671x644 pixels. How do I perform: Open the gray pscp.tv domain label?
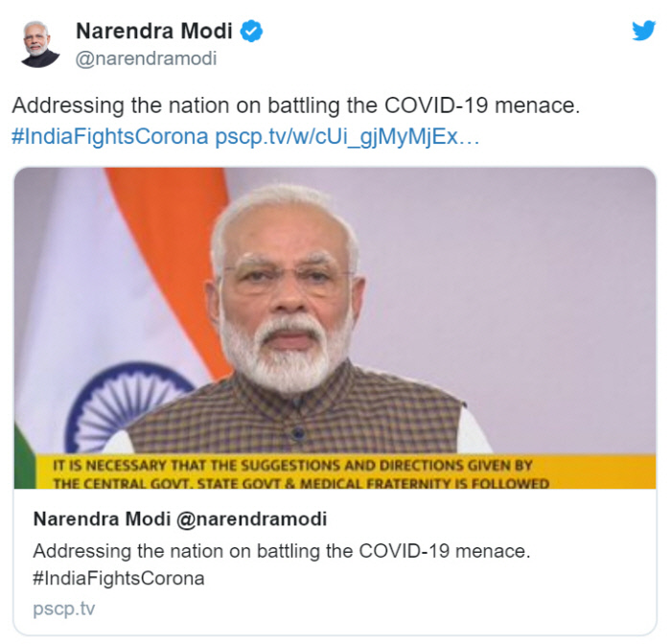(x=64, y=609)
